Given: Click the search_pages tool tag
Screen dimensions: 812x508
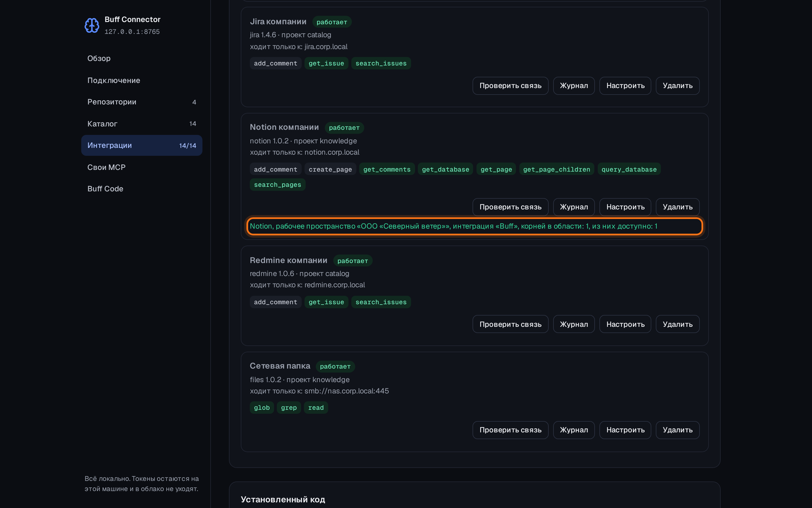Looking at the screenshot, I should tap(277, 185).
